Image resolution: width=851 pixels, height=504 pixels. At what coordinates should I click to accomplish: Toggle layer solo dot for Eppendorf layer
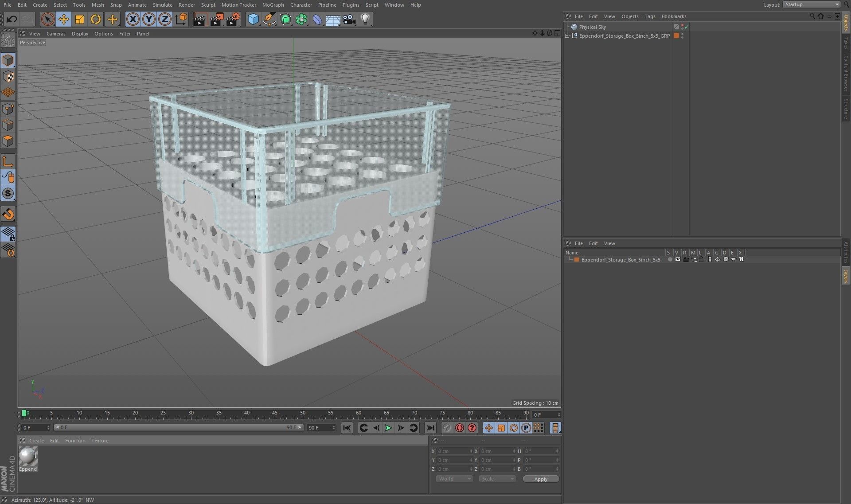670,259
